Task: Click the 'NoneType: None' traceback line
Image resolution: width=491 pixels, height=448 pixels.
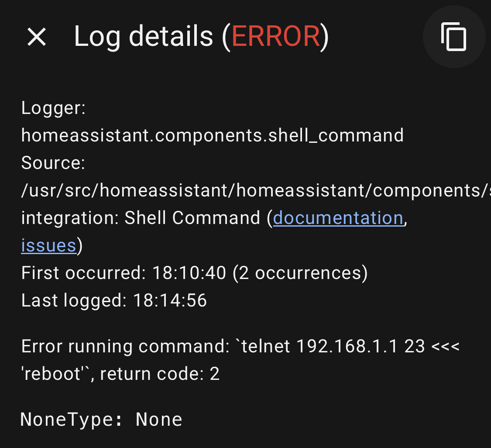Action: pos(101,419)
